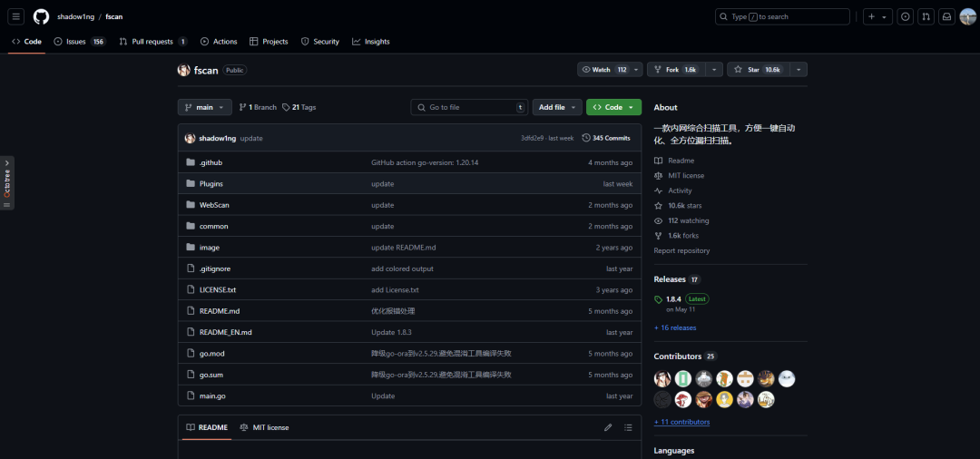Open the 1 Branch link
Image resolution: width=980 pixels, height=459 pixels.
pos(258,107)
